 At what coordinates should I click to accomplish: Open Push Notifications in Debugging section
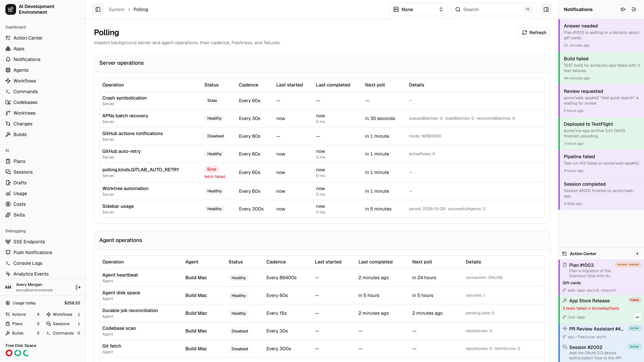(x=43, y=253)
